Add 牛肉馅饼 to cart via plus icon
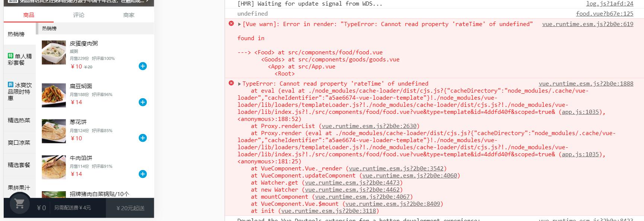 [x=143, y=174]
